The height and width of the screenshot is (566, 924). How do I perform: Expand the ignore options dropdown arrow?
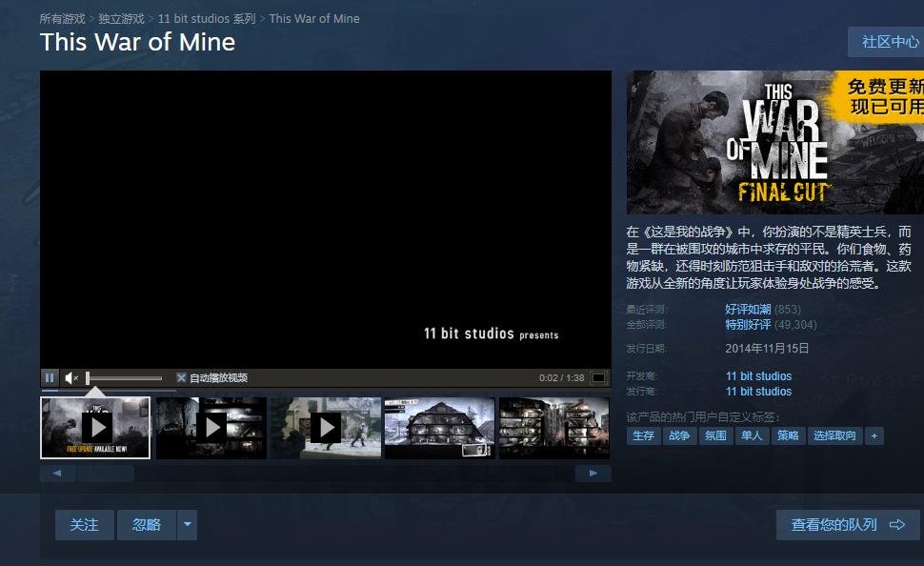(x=187, y=525)
